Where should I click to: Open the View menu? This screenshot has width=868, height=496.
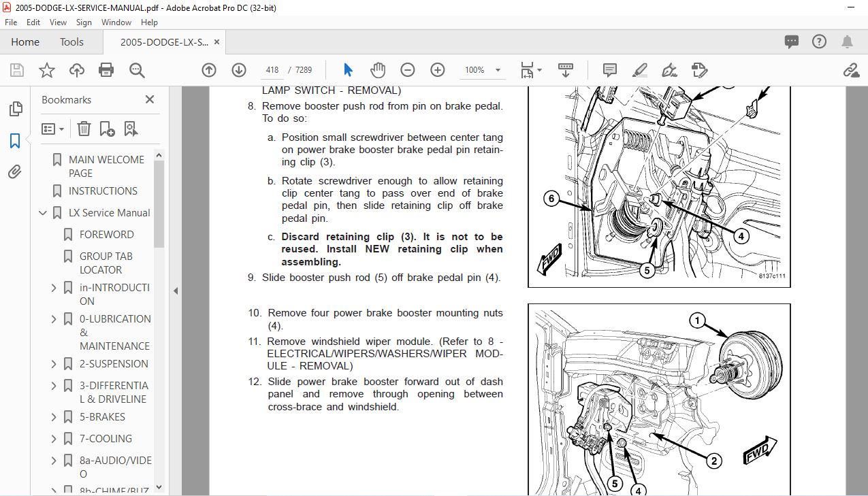coord(59,22)
